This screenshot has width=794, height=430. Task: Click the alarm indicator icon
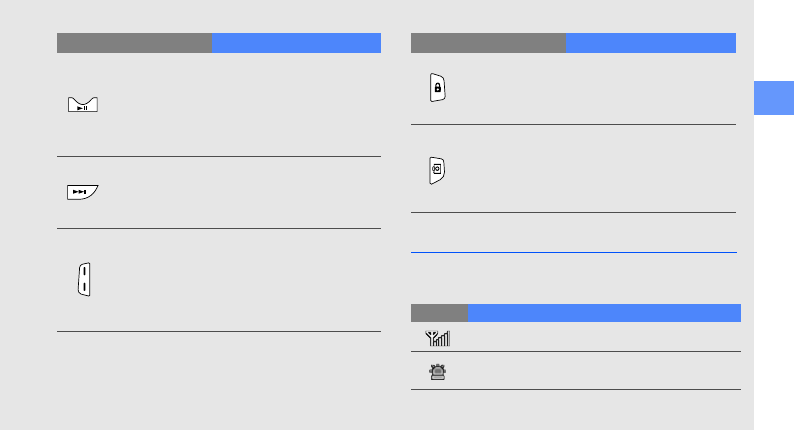tap(438, 371)
